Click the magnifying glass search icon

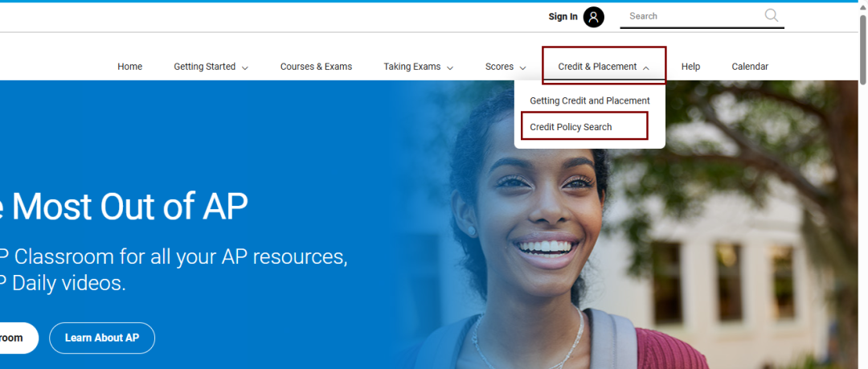tap(772, 15)
